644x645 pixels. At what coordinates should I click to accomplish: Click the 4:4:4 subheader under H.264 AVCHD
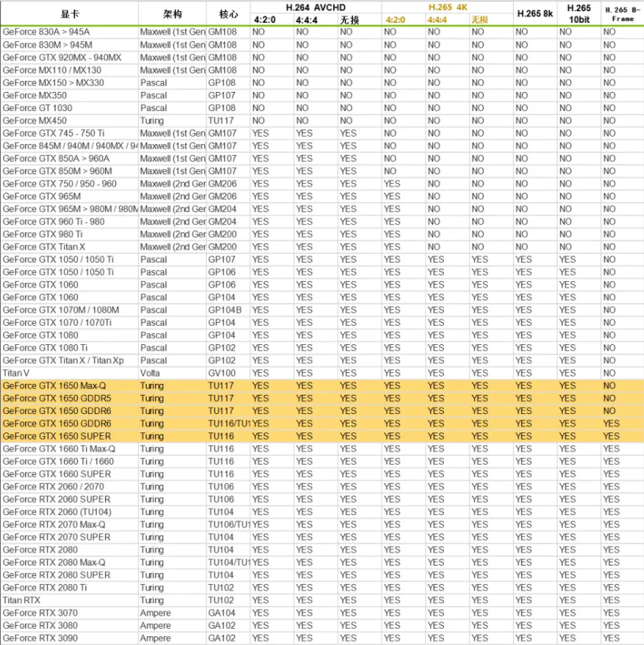pyautogui.click(x=307, y=20)
